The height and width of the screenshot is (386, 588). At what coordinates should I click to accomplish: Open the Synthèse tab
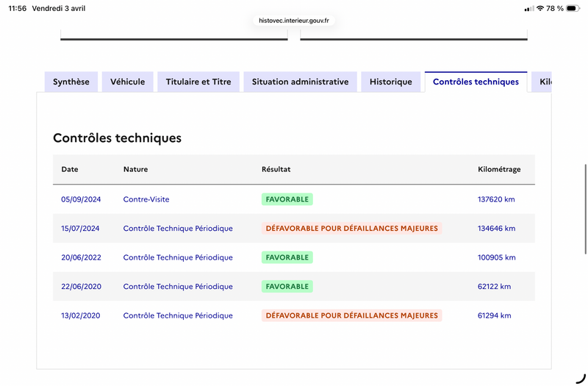(x=71, y=82)
